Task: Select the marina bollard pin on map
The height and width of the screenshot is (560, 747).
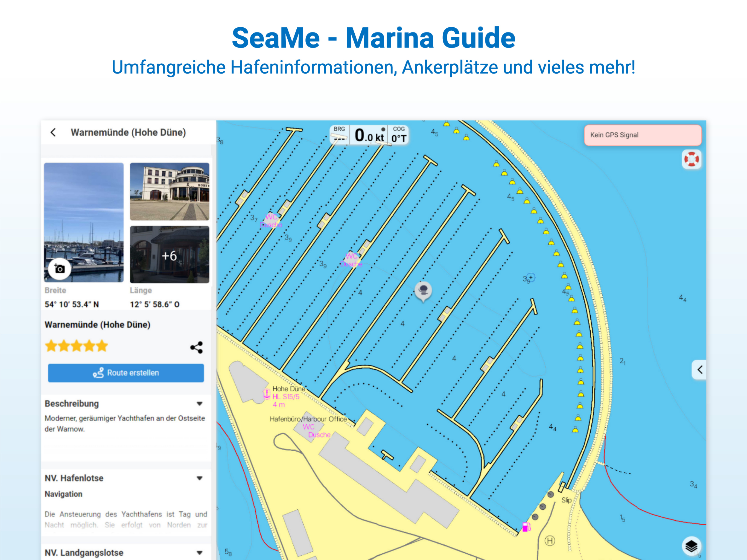Action: pos(423,291)
